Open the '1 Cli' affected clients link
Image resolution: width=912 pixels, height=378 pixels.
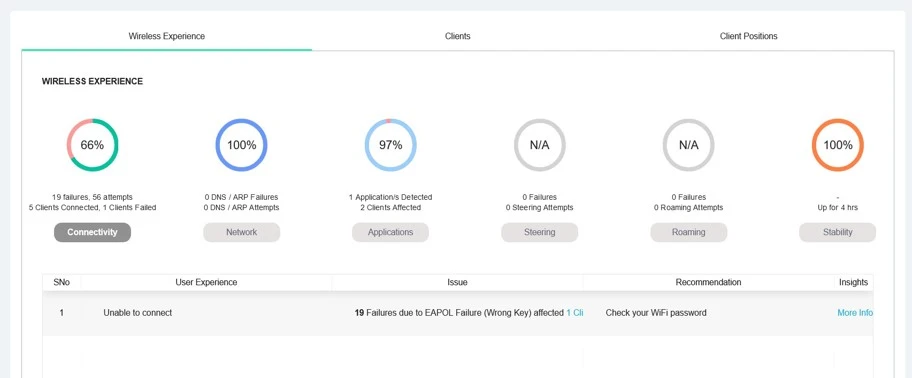[575, 313]
